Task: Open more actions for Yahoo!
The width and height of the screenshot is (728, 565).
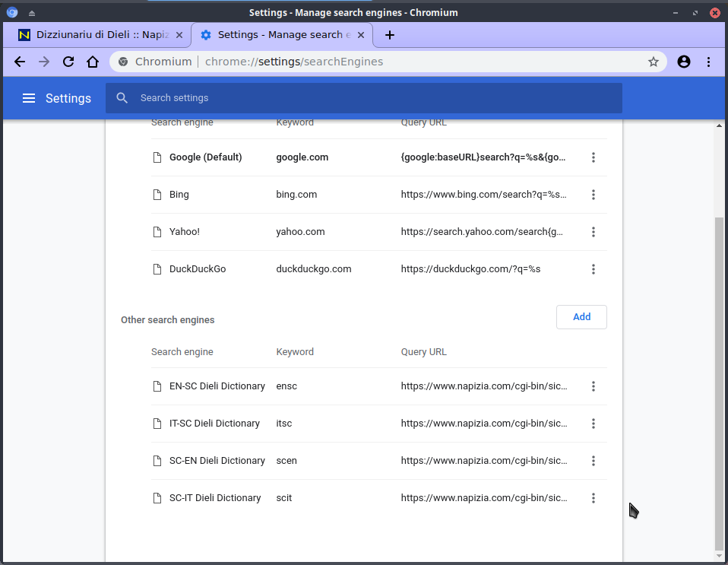Action: (x=593, y=232)
